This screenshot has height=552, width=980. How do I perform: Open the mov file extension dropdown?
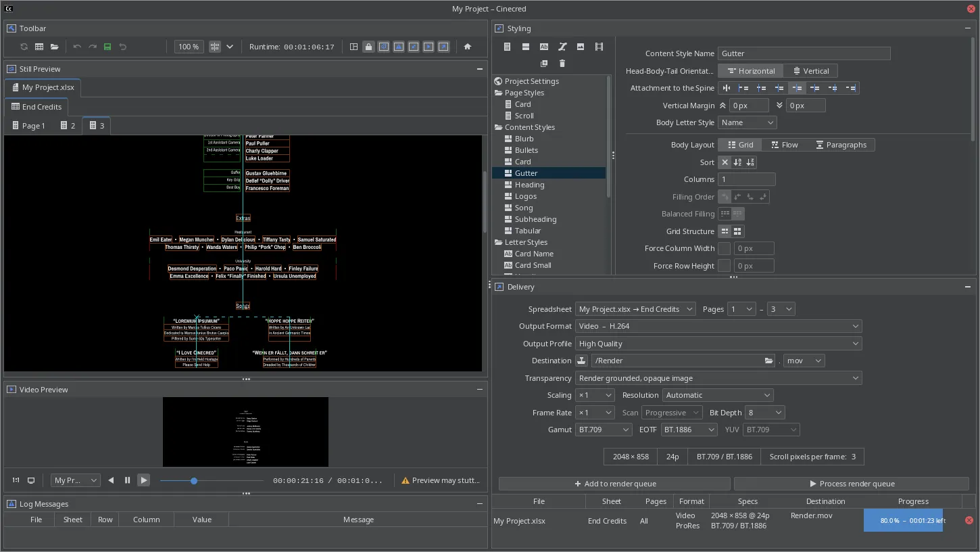pyautogui.click(x=804, y=361)
